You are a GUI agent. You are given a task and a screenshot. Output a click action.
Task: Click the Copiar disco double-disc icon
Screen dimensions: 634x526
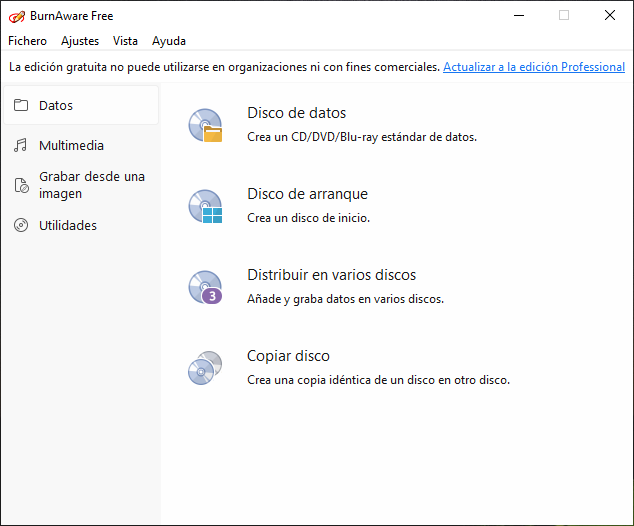click(205, 368)
